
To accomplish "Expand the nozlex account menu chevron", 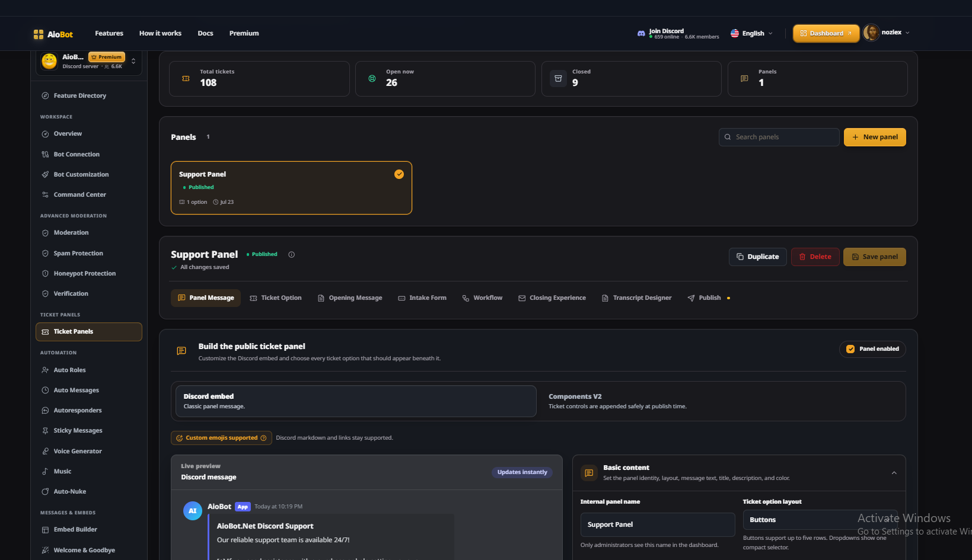I will click(x=907, y=33).
